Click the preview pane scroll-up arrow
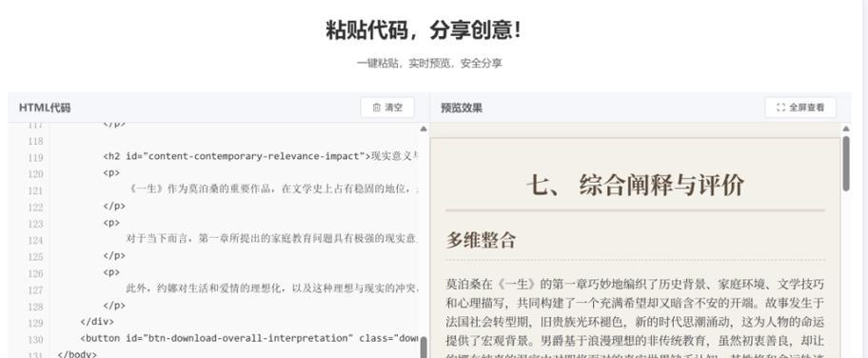868x358 pixels. coord(846,129)
